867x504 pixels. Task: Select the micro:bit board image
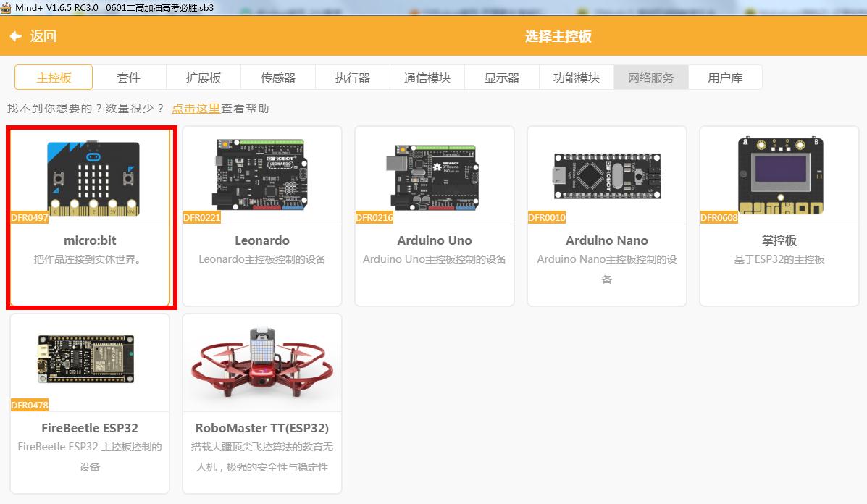point(93,178)
